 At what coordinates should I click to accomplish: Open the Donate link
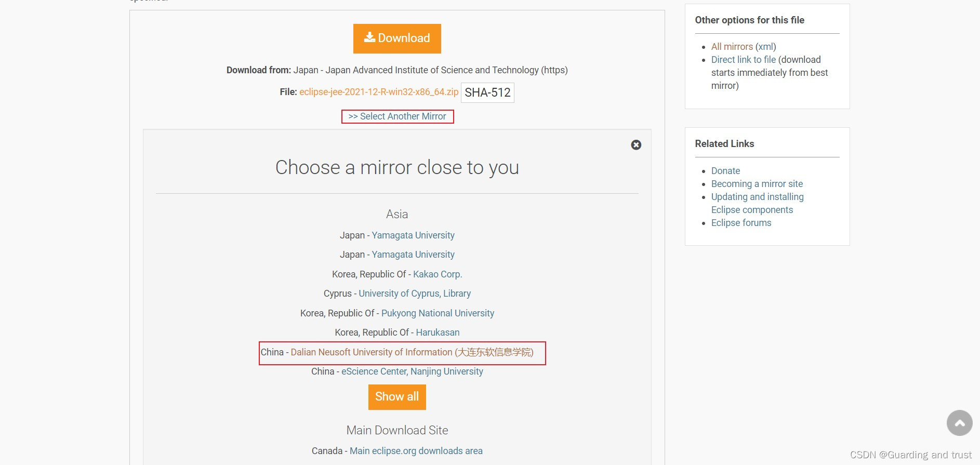(x=725, y=171)
